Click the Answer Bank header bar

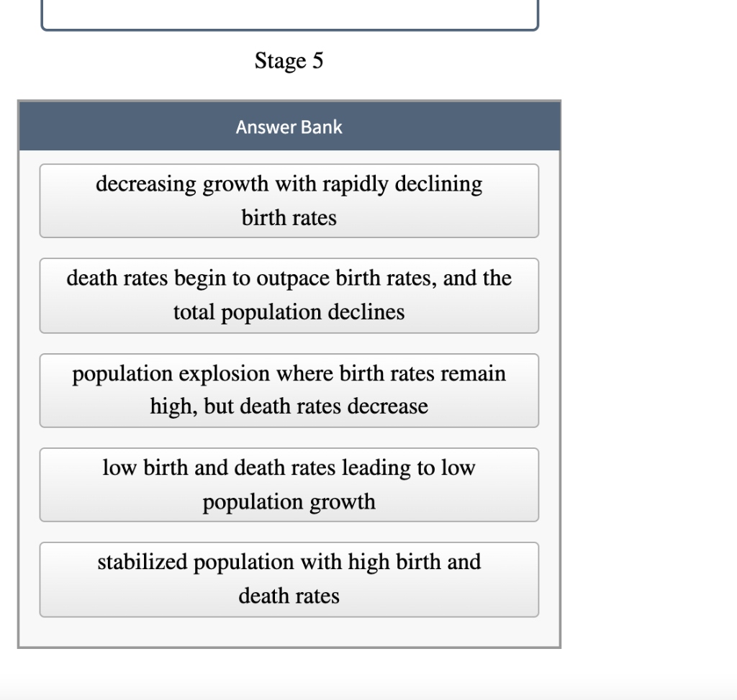click(x=289, y=127)
